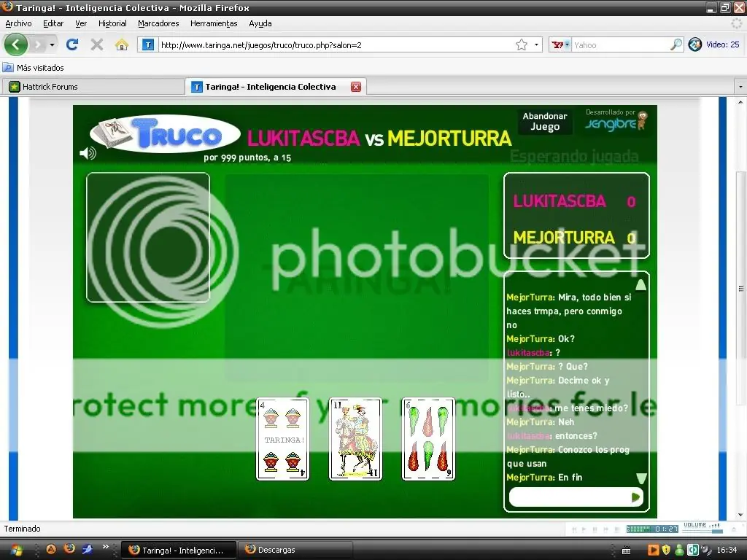
Task: Go to the Firefox home page
Action: (x=122, y=44)
